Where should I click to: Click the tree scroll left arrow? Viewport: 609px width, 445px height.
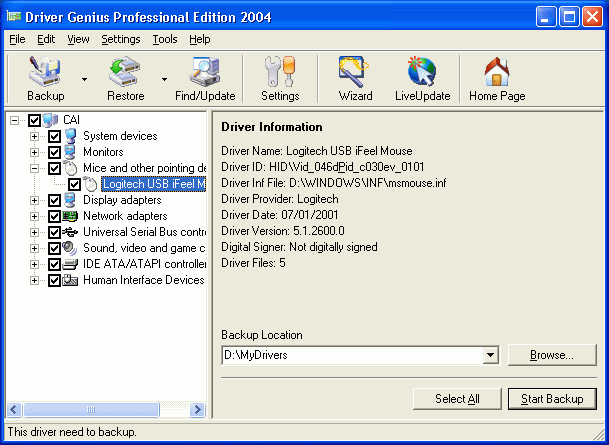14,409
